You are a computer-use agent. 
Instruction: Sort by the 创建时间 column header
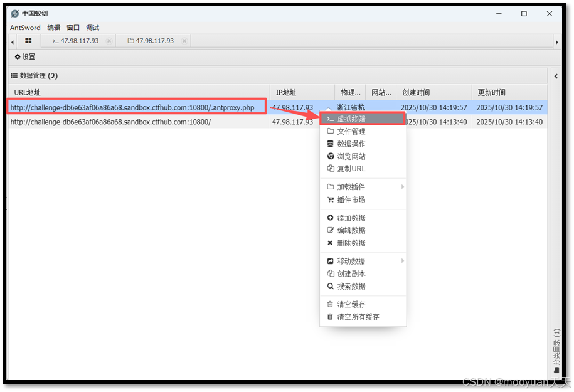(x=434, y=93)
